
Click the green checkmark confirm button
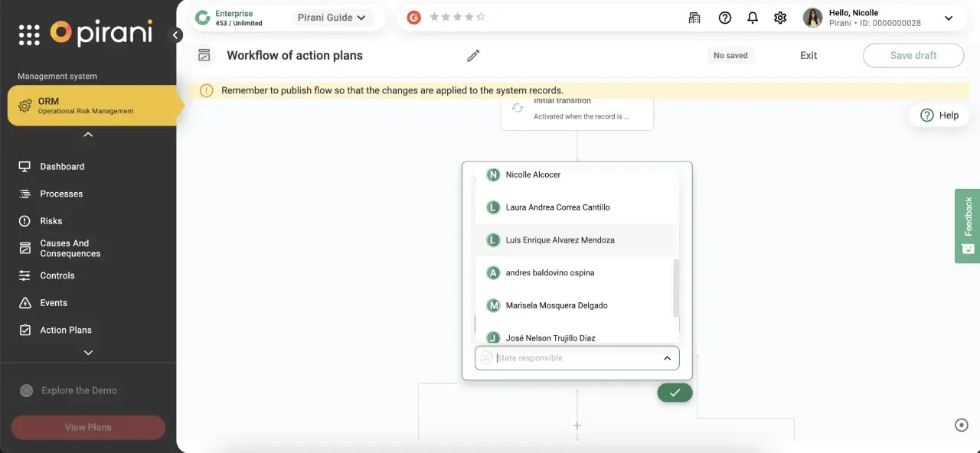click(675, 393)
